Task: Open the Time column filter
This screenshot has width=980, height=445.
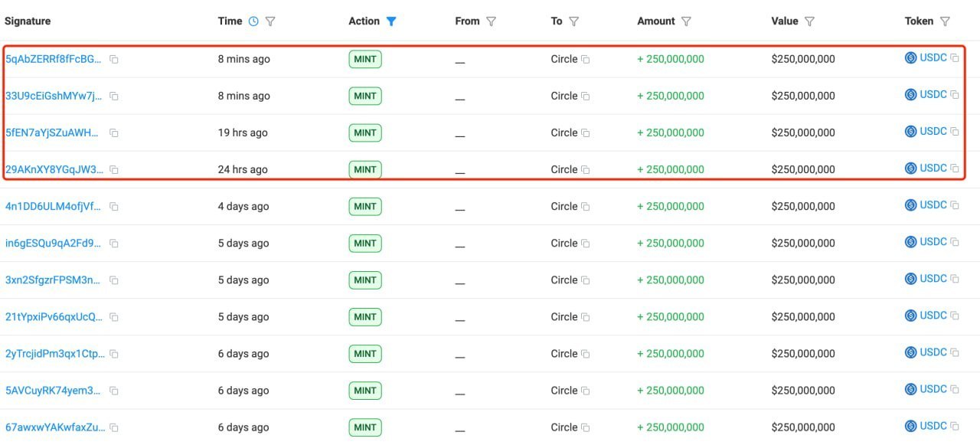Action: (270, 21)
